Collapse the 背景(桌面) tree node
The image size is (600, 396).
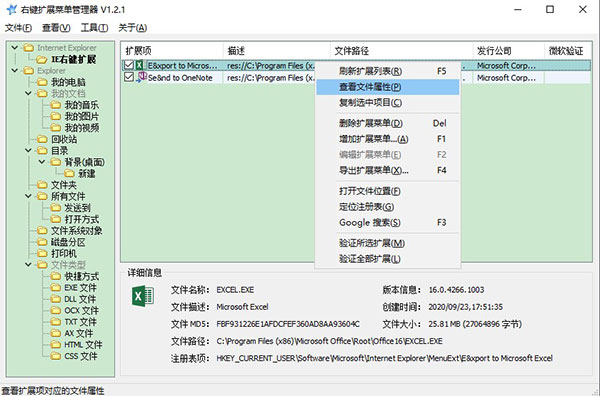coord(42,162)
